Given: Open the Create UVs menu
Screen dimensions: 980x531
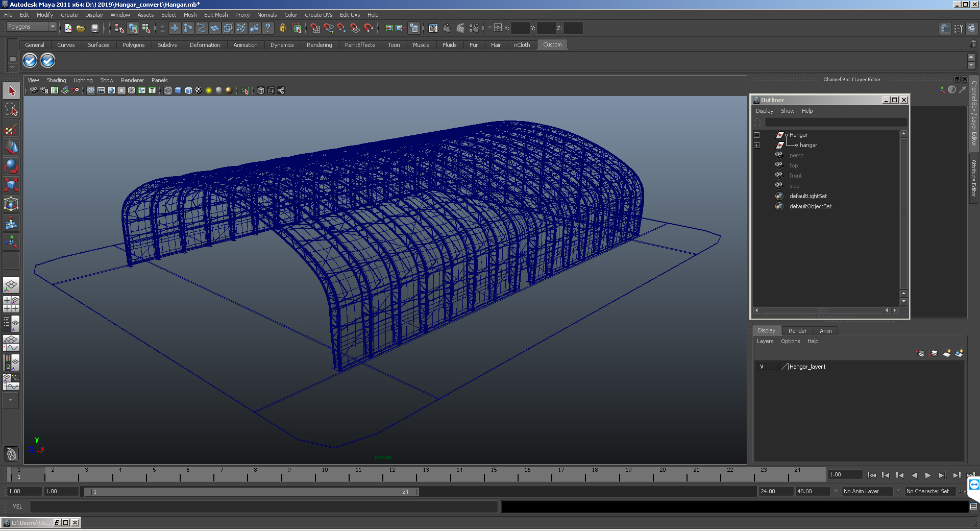Looking at the screenshot, I should tap(318, 15).
